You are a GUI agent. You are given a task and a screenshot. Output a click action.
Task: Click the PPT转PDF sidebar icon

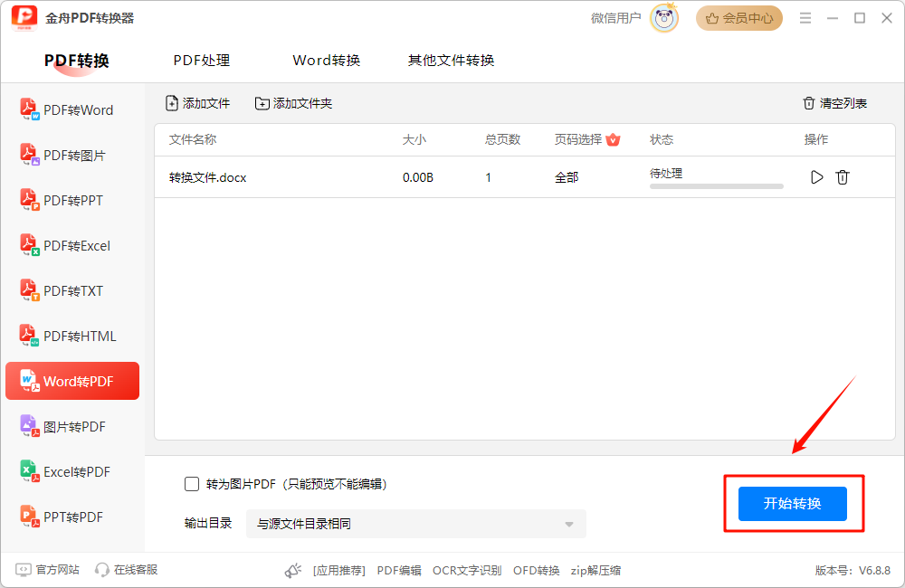pos(29,517)
